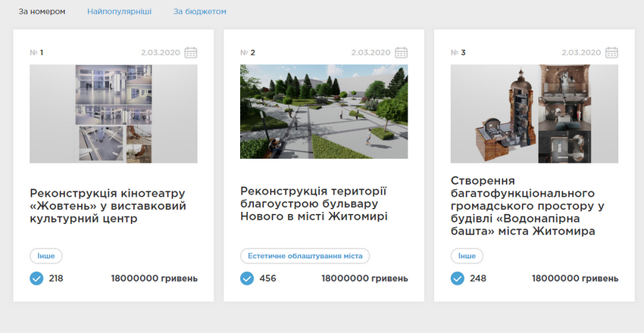Click the calendar icon on project 2
644x333 pixels.
click(x=402, y=53)
